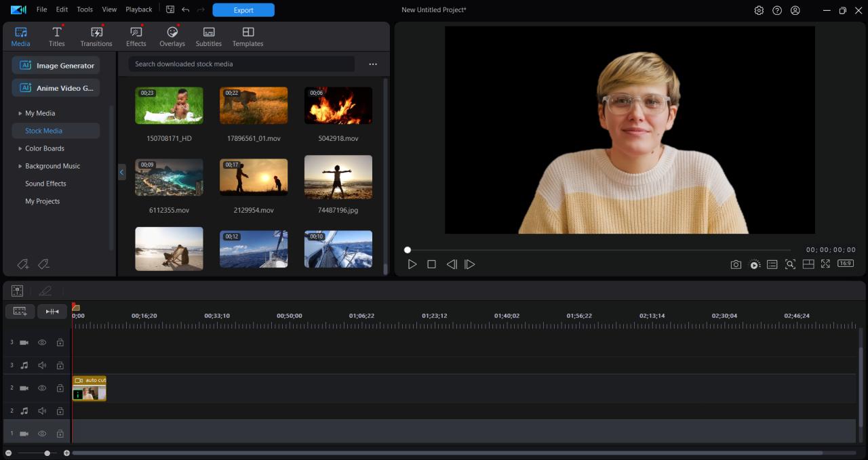This screenshot has width=868, height=460.
Task: Open the 16:9 aspect ratio dropdown
Action: coord(845,264)
